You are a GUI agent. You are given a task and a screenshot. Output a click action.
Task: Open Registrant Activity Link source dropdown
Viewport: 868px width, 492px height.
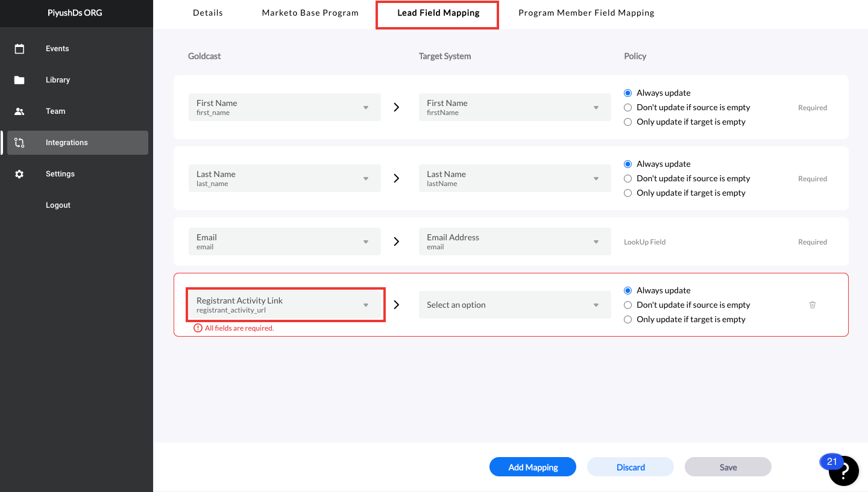(285, 305)
